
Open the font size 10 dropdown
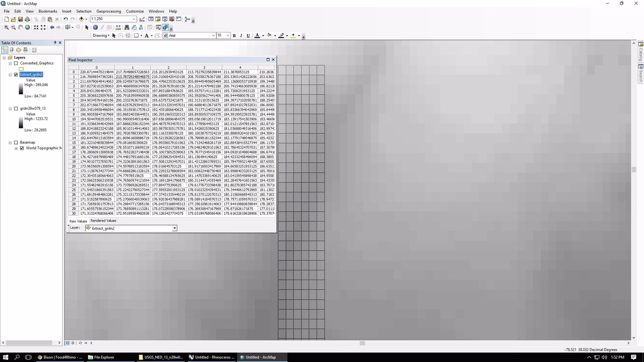[228, 36]
